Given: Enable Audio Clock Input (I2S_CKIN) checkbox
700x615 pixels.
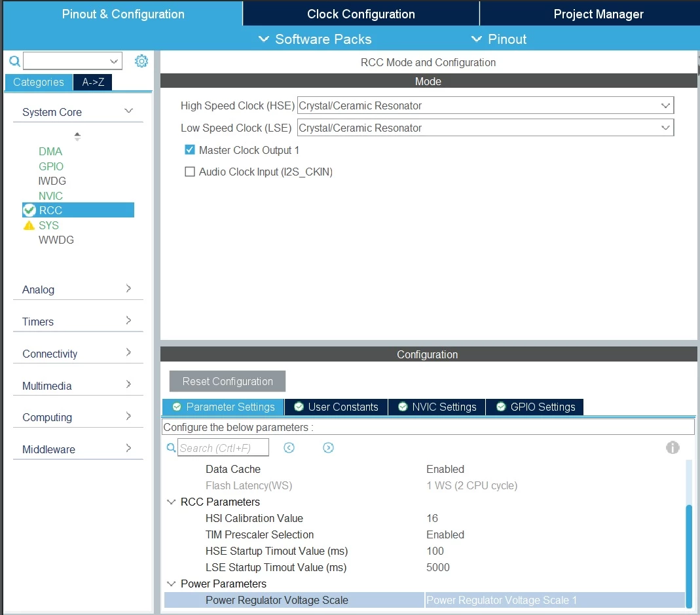Looking at the screenshot, I should coord(190,172).
